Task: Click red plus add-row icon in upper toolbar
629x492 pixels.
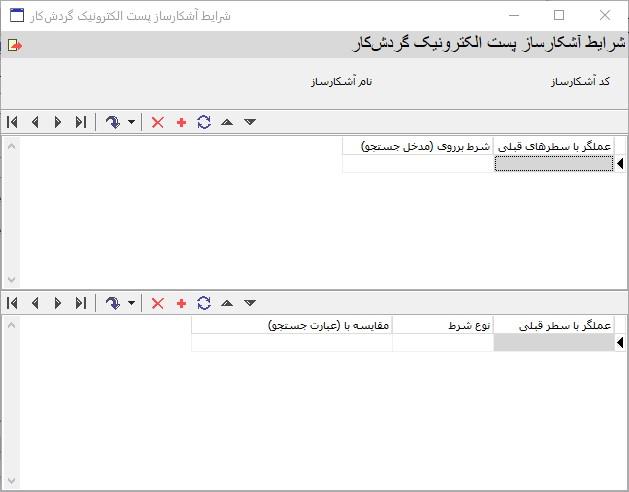Action: [181, 122]
